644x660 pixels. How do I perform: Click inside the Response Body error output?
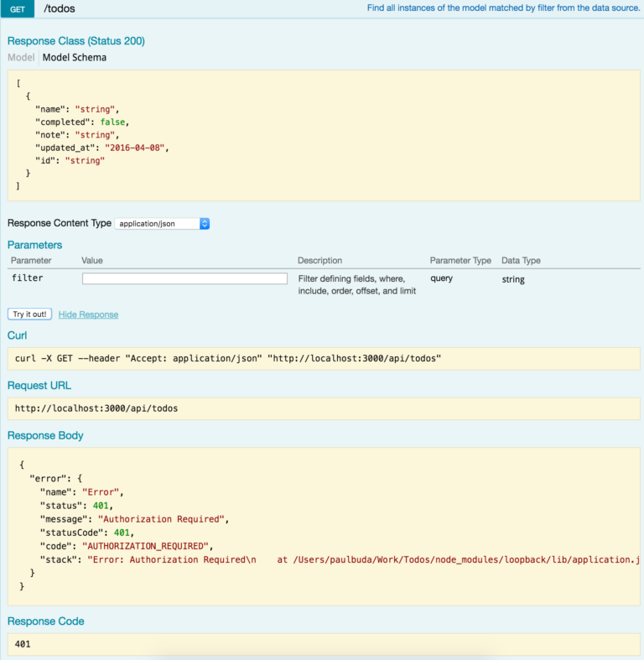pos(322,525)
